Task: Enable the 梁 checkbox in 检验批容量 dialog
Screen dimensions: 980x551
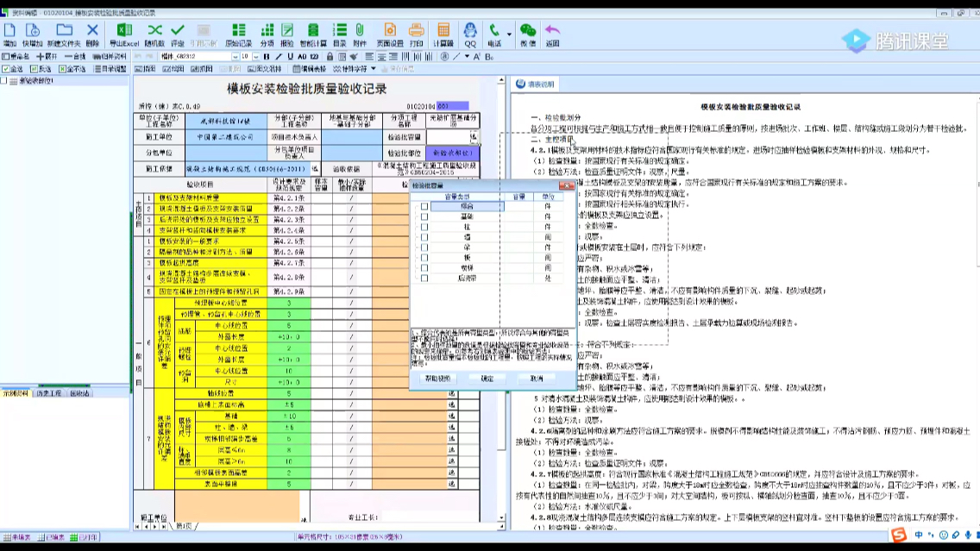Action: 424,247
